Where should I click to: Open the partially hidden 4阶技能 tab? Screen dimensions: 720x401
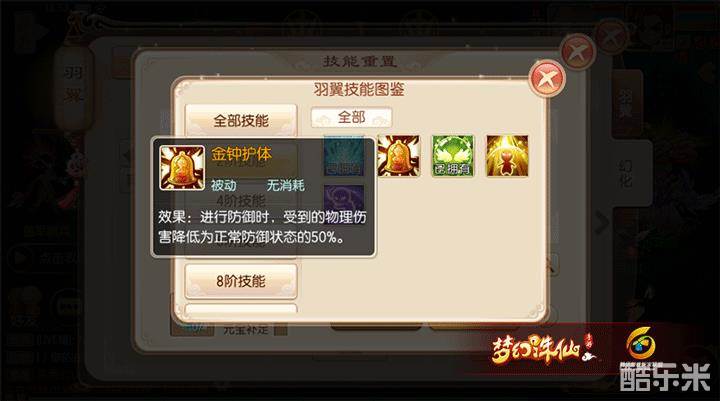[x=241, y=201]
